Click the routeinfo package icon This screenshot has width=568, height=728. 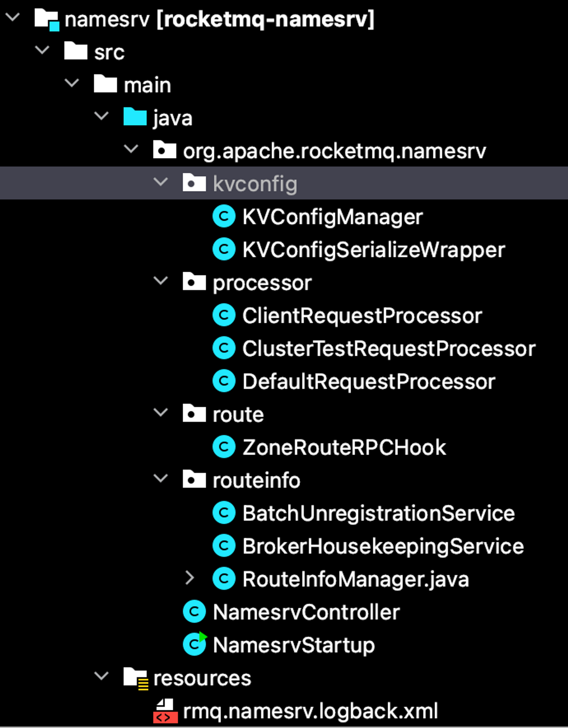[194, 479]
